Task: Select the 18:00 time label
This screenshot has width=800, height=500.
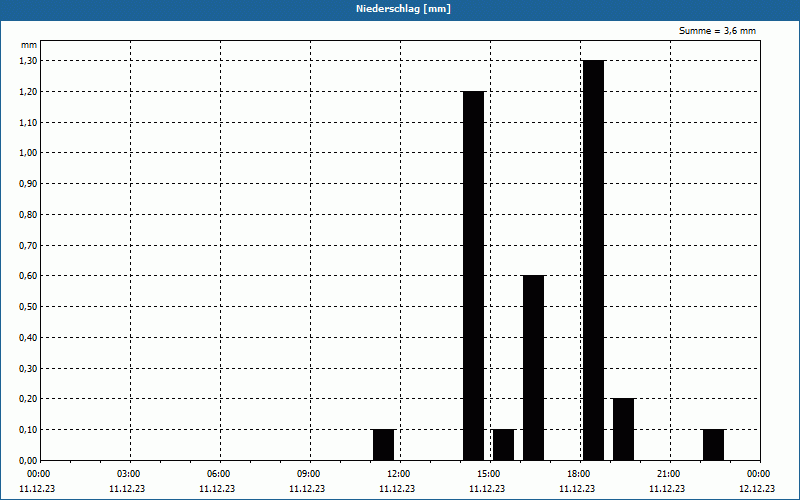Action: click(x=579, y=474)
